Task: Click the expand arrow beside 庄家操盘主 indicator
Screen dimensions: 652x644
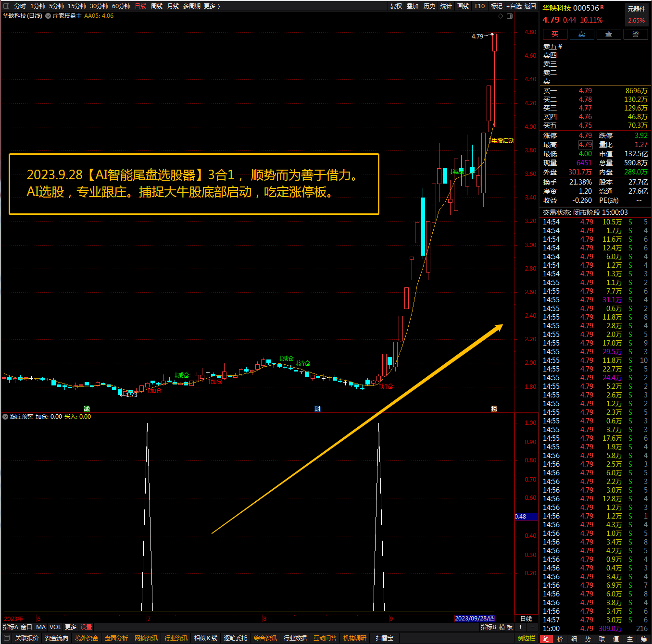Action: point(48,16)
